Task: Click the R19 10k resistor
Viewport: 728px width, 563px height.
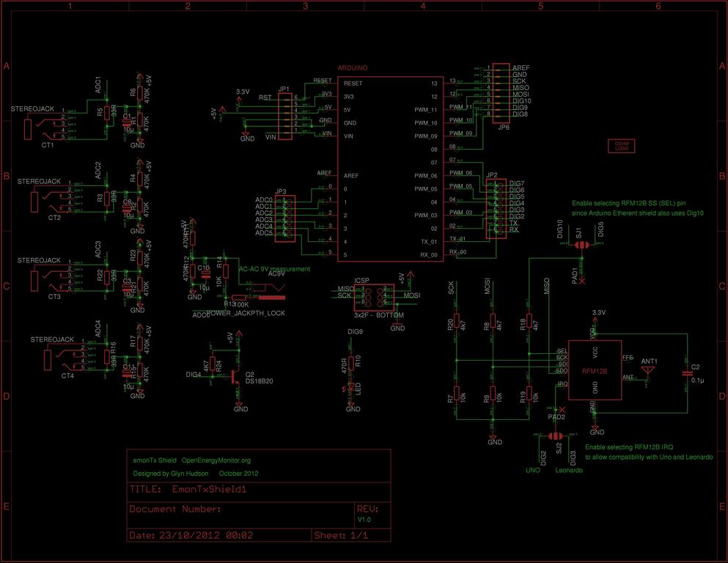Action: 529,393
